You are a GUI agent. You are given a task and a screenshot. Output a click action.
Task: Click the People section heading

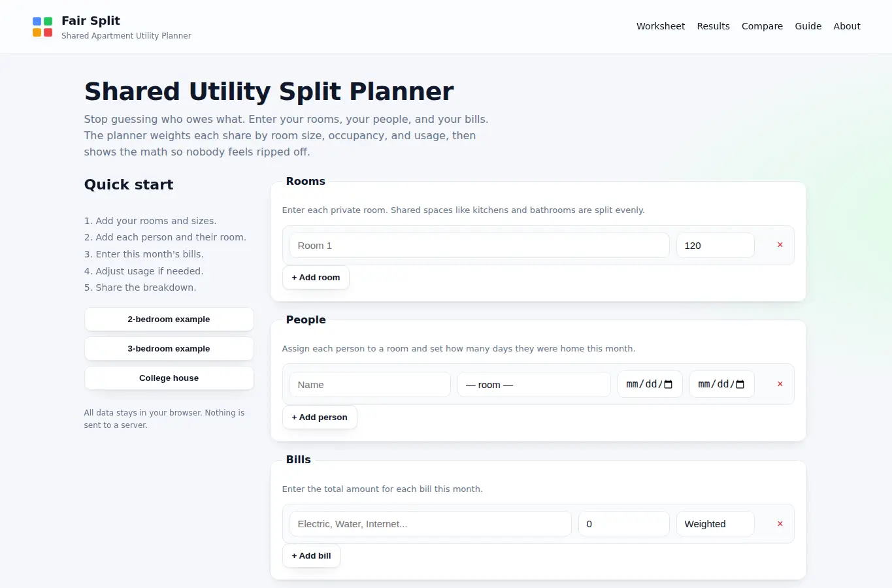306,320
